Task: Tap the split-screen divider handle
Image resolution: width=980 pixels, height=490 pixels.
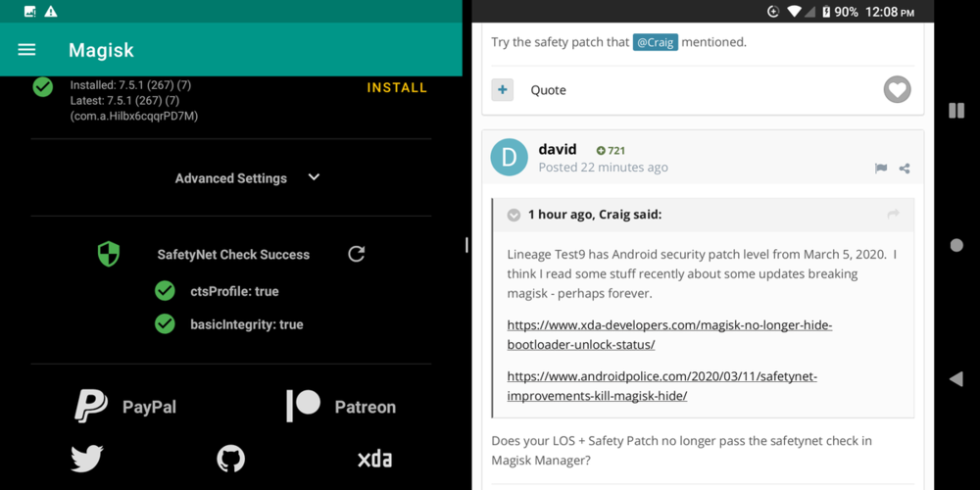Action: coord(466,245)
